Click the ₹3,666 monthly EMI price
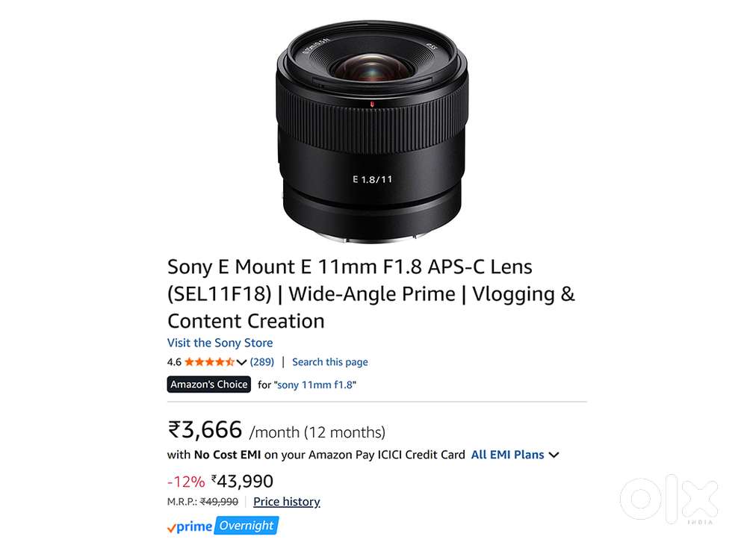Screen dimensions: 747x560 205,430
